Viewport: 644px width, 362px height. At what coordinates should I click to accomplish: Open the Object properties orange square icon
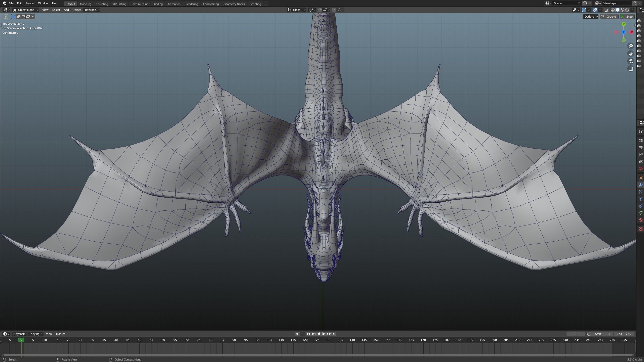click(641, 178)
